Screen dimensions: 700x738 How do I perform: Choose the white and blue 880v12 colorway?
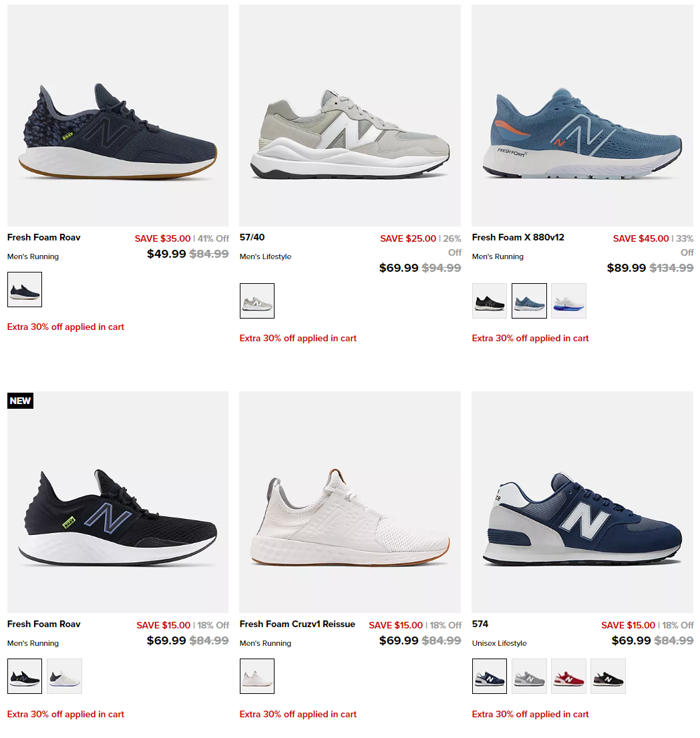coord(568,301)
